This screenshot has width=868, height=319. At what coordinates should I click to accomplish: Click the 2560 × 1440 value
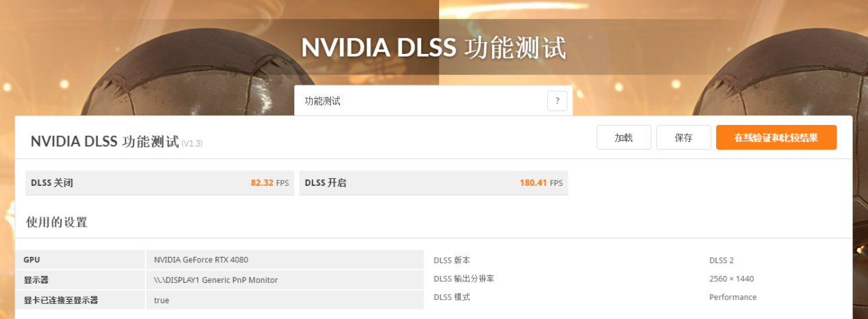tap(731, 279)
